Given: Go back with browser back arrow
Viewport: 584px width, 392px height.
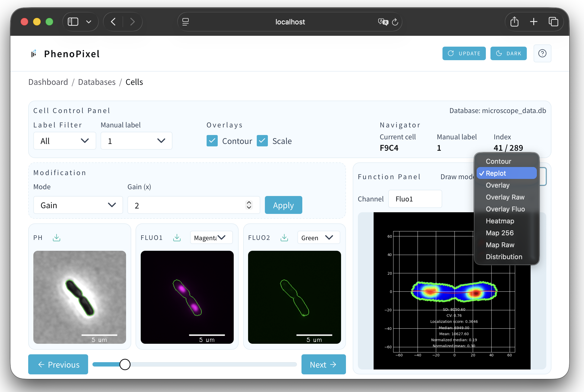Looking at the screenshot, I should (x=114, y=22).
